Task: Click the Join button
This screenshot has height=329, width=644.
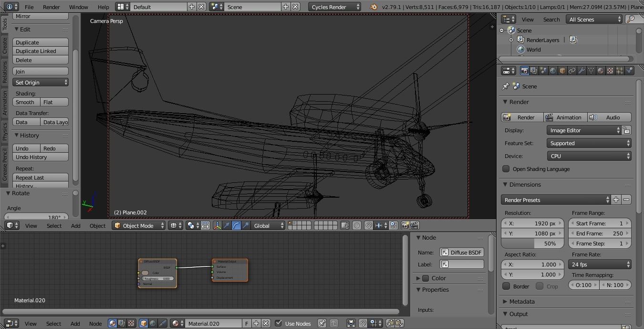Action: pos(41,71)
